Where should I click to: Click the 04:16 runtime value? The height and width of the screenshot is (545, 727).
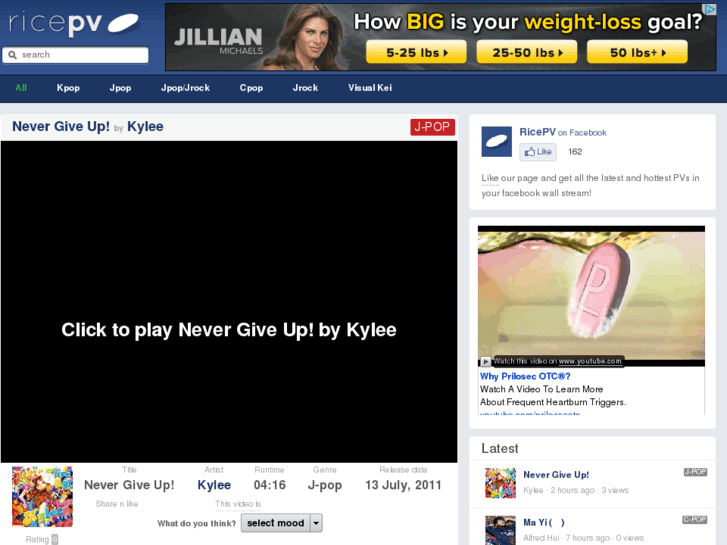pos(269,485)
